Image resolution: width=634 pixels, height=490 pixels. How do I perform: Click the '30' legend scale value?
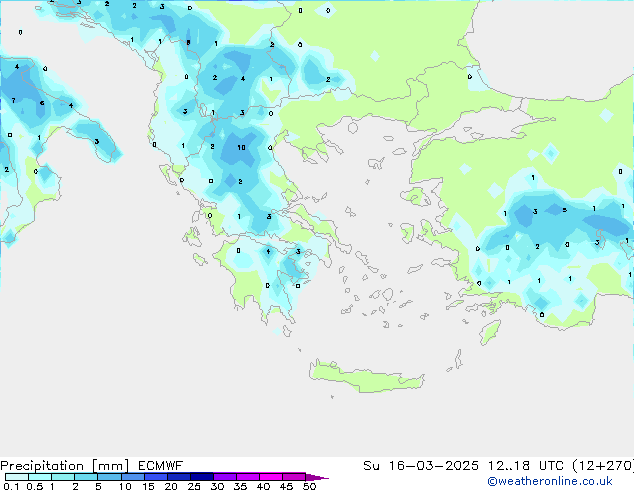217,486
